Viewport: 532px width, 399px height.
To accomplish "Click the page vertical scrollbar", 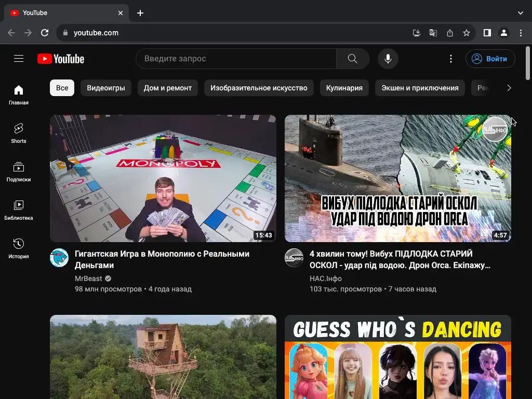I will [x=528, y=64].
